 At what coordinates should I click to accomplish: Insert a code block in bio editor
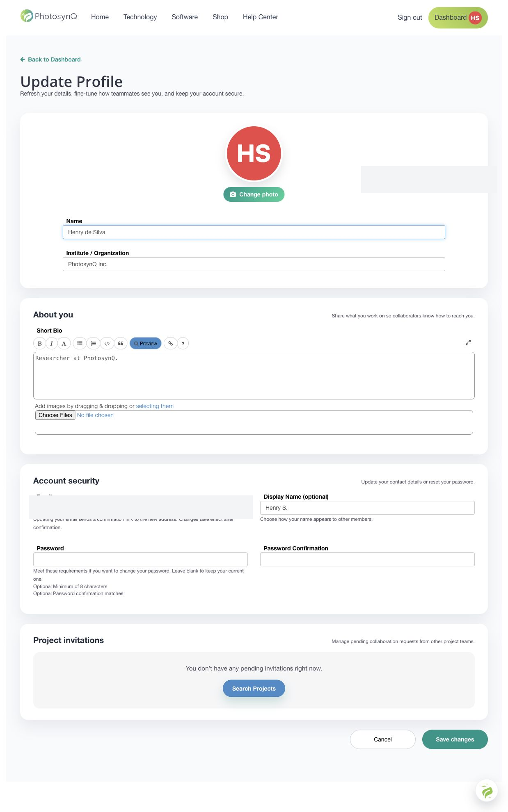pyautogui.click(x=107, y=343)
